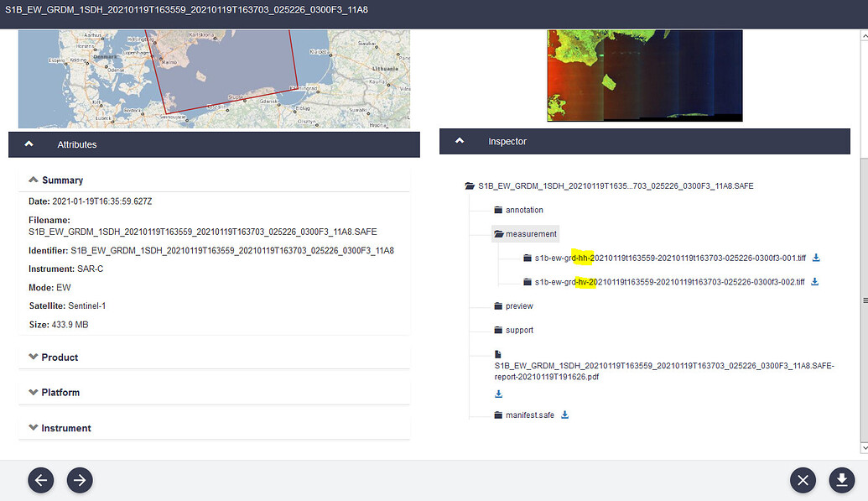Close the product details view
868x501 pixels.
(803, 480)
